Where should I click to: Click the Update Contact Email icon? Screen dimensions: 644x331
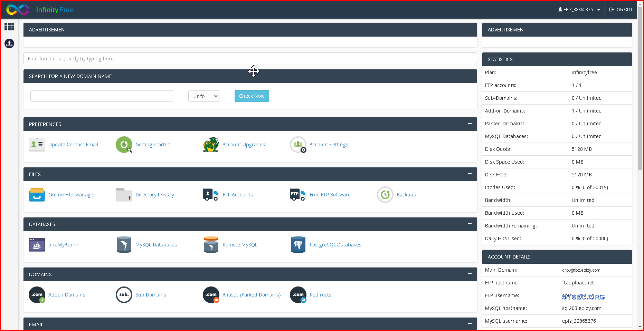(x=37, y=145)
